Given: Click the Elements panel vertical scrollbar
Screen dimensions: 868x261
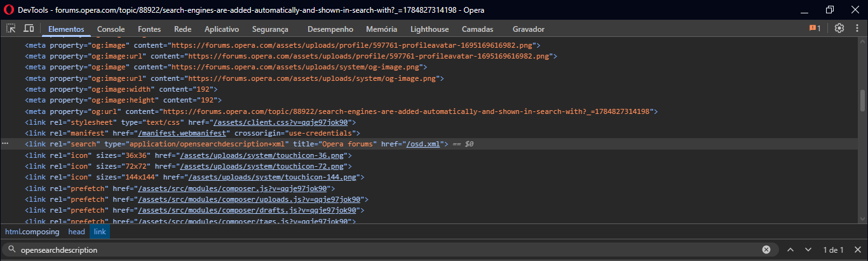Looking at the screenshot, I should (862, 100).
